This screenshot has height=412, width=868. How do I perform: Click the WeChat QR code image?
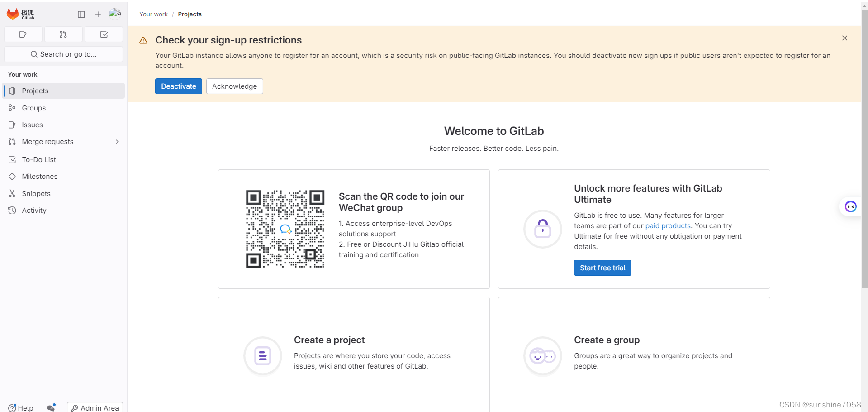[x=285, y=229]
